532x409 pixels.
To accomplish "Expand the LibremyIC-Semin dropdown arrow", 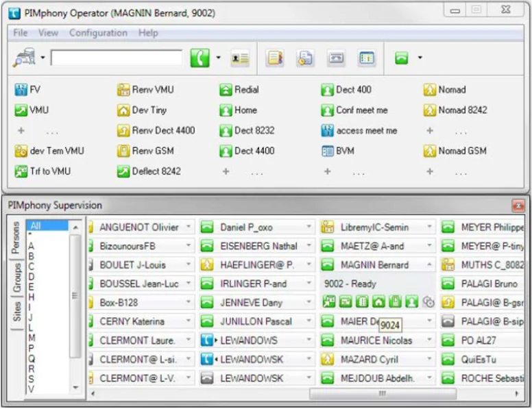I will pyautogui.click(x=429, y=226).
